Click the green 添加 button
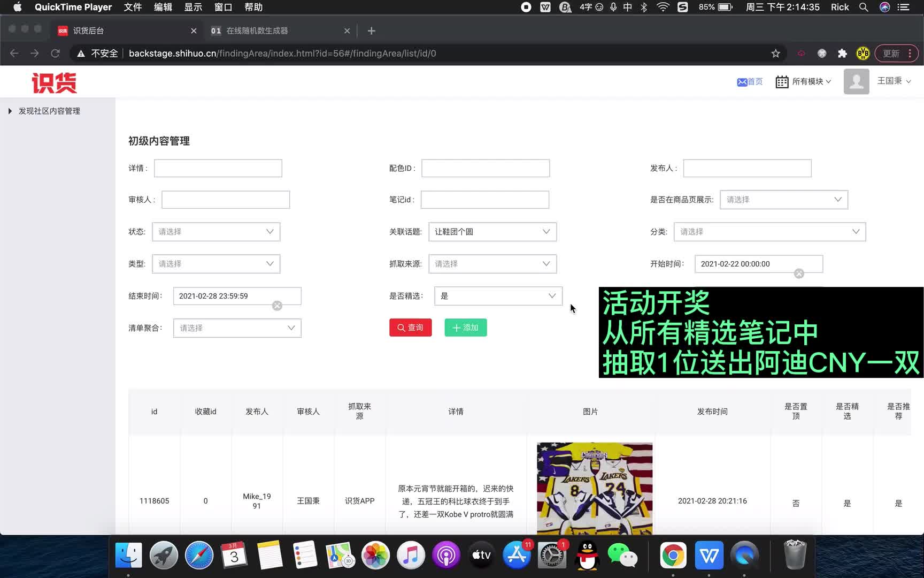 466,328
